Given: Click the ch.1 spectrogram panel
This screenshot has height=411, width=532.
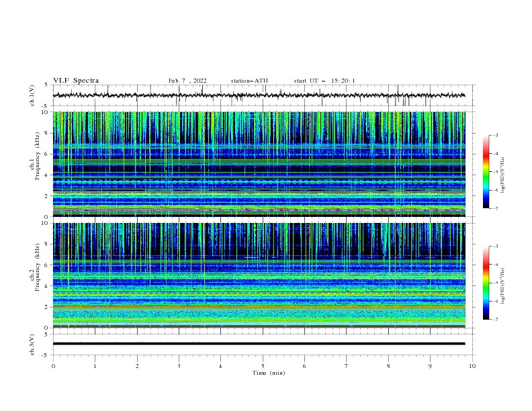Looking at the screenshot, I should point(259,164).
